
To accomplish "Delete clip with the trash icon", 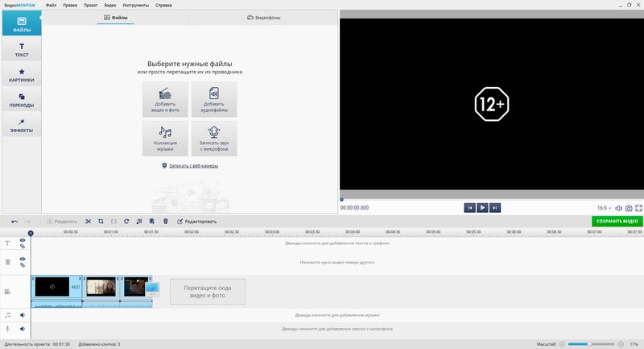I will click(x=166, y=221).
